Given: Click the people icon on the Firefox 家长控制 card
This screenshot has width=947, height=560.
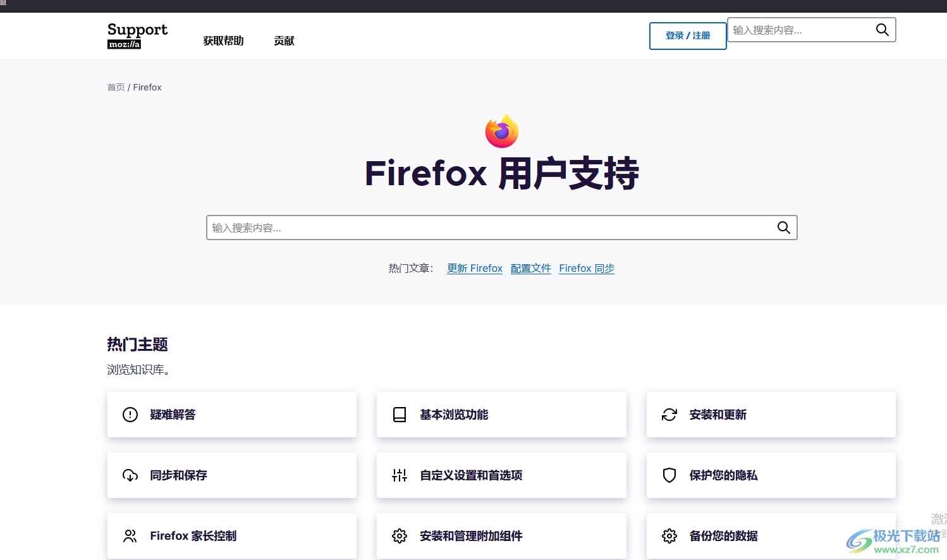Looking at the screenshot, I should click(130, 536).
